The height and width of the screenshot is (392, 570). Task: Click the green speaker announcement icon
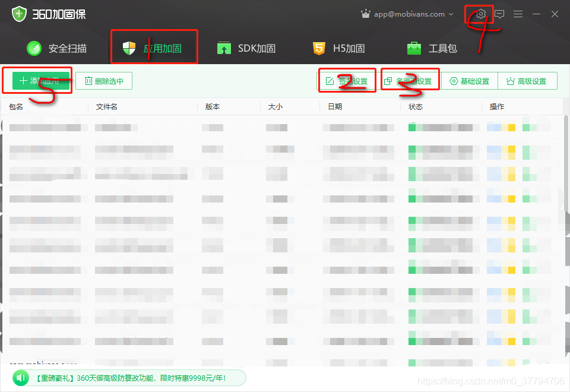click(x=21, y=378)
